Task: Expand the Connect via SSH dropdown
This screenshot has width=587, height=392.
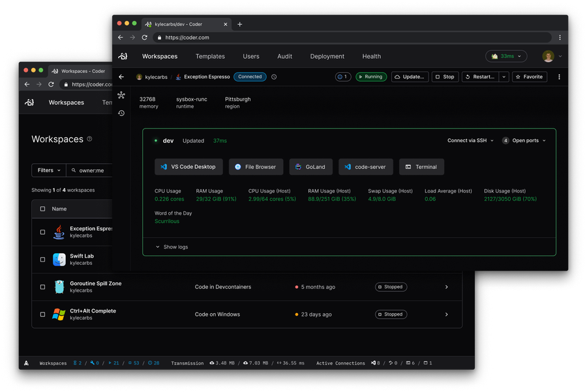Action: [x=470, y=140]
